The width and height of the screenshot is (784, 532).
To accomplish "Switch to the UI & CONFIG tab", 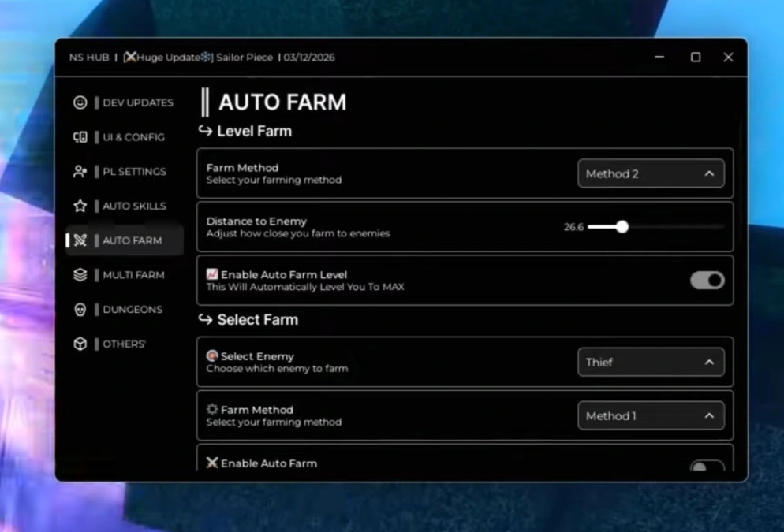I will (x=125, y=137).
